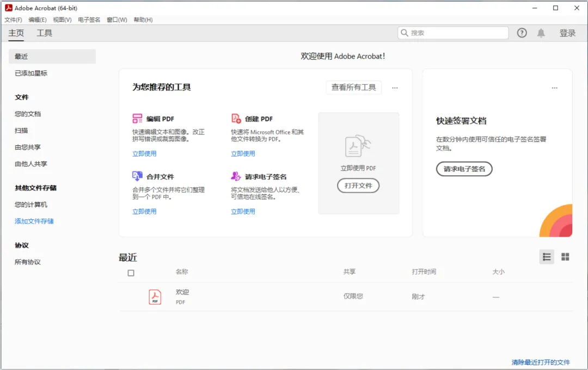Click in the 搜索 search field
The height and width of the screenshot is (370, 588).
[453, 33]
